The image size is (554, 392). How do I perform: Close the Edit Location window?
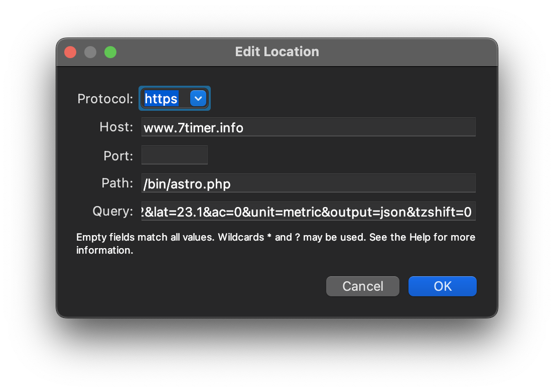pyautogui.click(x=70, y=52)
